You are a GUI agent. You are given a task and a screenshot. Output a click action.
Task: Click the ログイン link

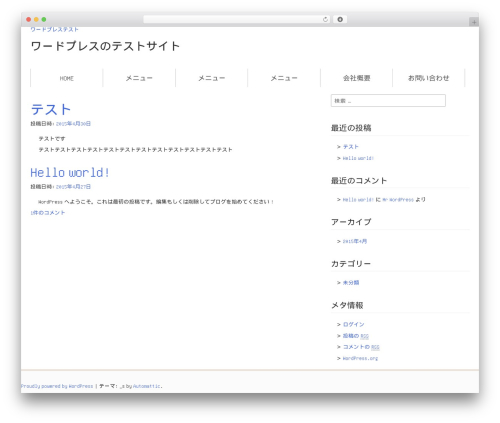[x=354, y=324]
